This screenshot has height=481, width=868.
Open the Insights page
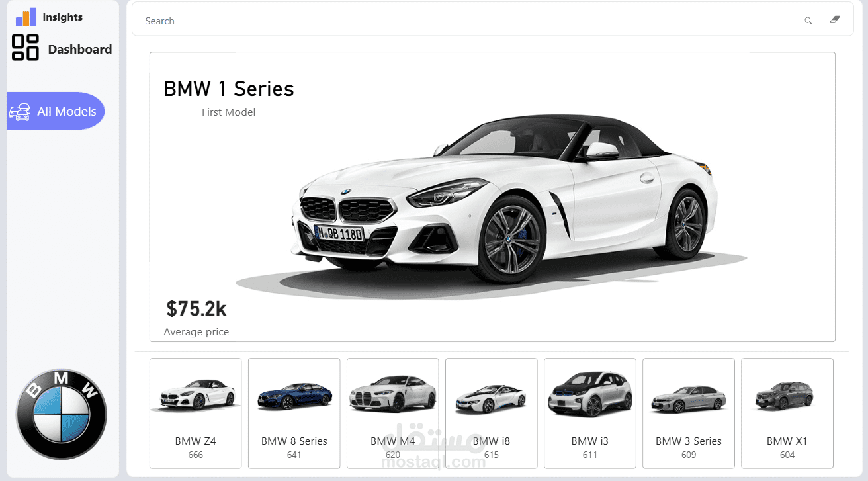[63, 17]
